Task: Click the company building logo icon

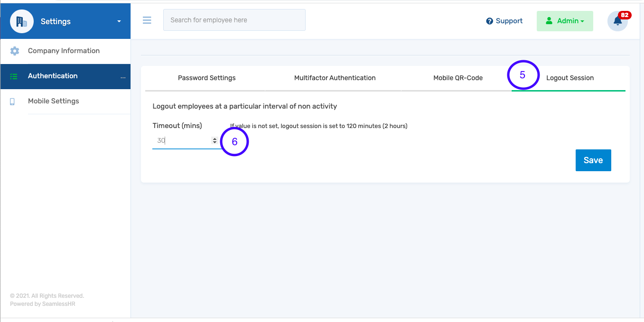Action: (x=21, y=21)
